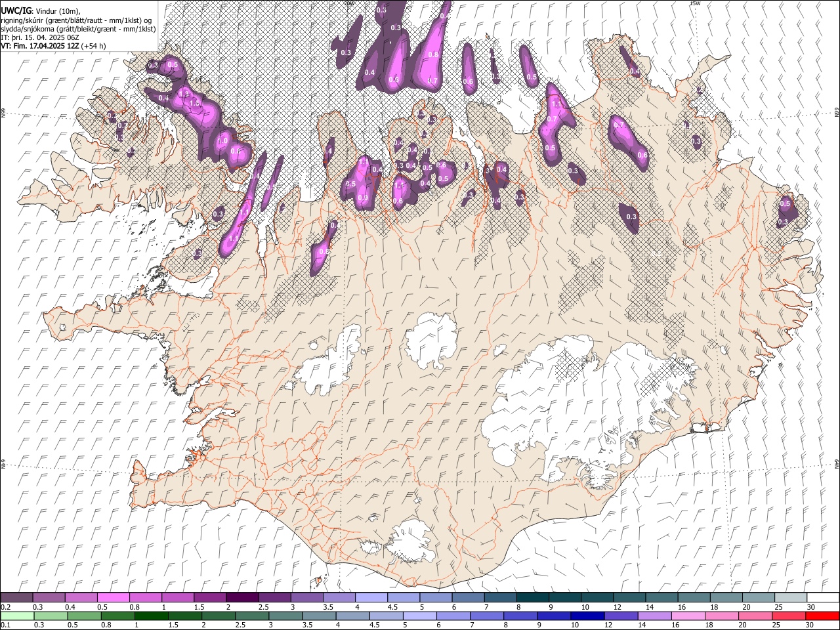
Task: Pick the deep blue swatch labeled 10 in lower scale
Action: (588, 616)
